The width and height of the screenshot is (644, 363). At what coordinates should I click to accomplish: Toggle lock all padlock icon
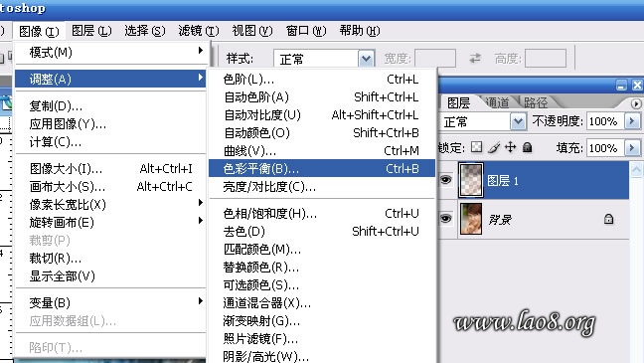528,147
